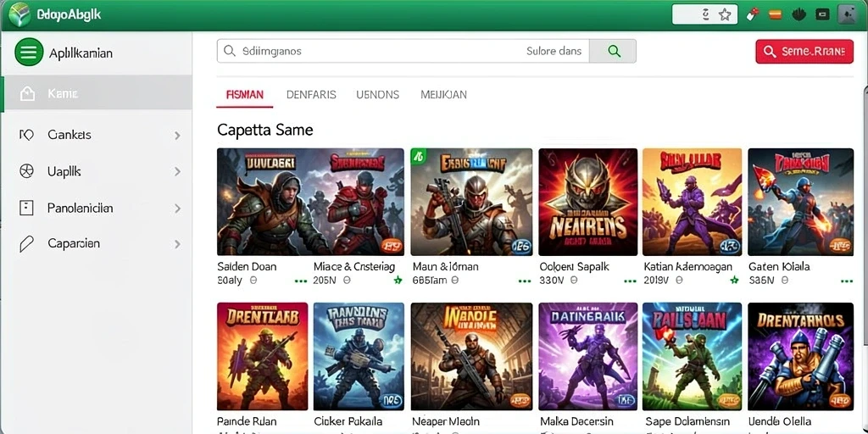The height and width of the screenshot is (434, 868).
Task: Click the Sdiimgranos search input field
Action: 403,51
